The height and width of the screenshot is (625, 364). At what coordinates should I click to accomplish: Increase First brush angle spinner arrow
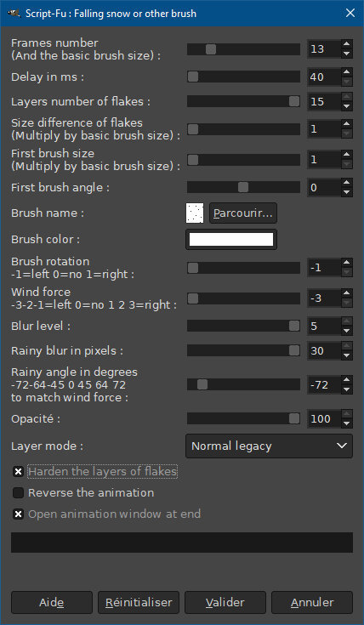(347, 183)
